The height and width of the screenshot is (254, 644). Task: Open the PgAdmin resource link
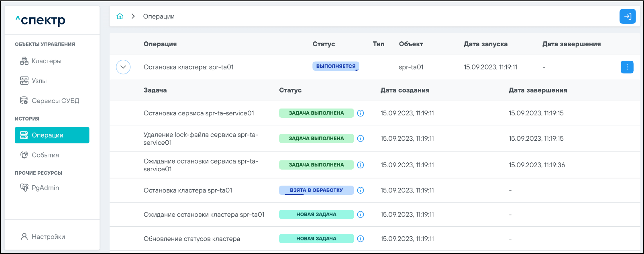coord(45,188)
